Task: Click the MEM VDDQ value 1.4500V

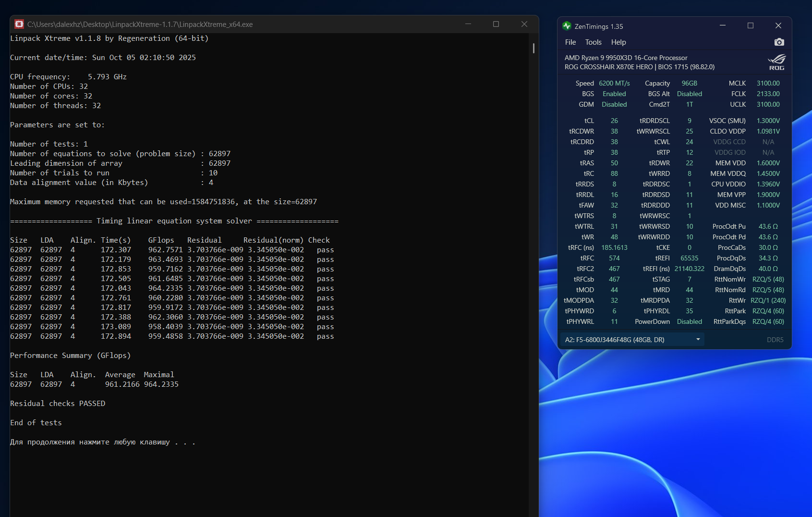Action: pos(768,173)
